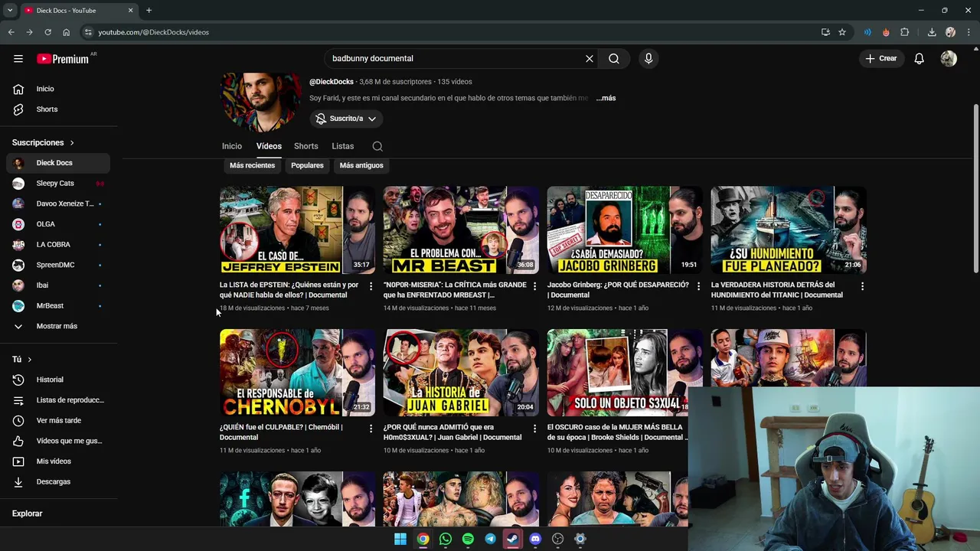Switch to channel Shorts tab
The width and height of the screenshot is (980, 551).
click(x=305, y=146)
